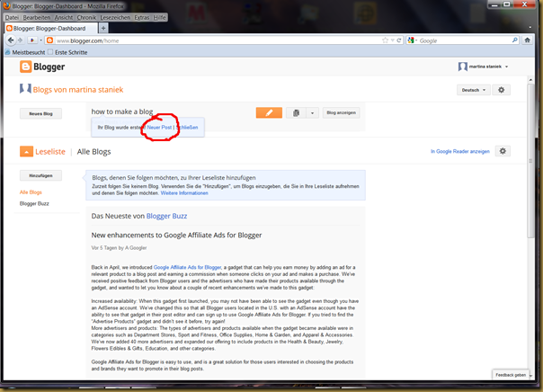Click the scrollbar up arrow

(x=530, y=80)
